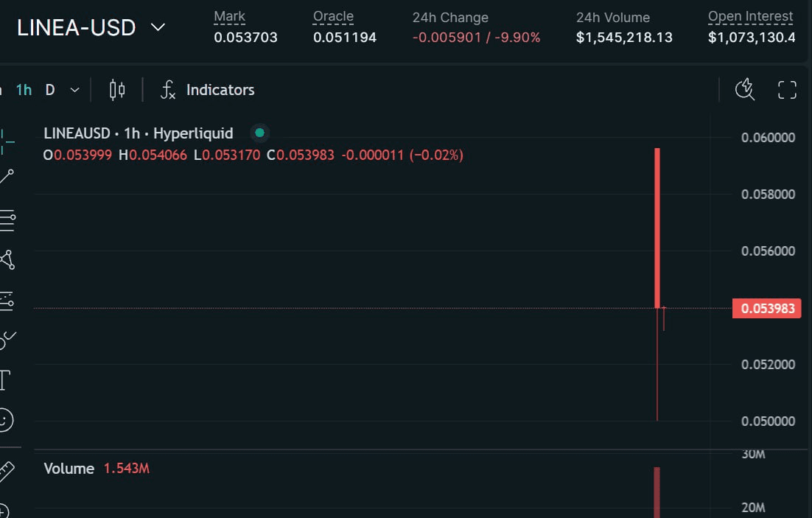Select the crosshair cursor tool
This screenshot has height=518, width=812.
pyautogui.click(x=7, y=141)
